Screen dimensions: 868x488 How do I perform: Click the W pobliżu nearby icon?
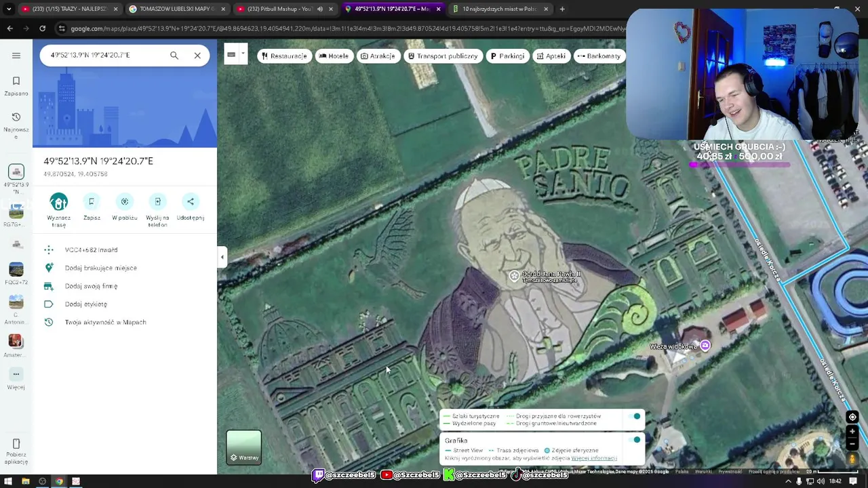pyautogui.click(x=125, y=202)
